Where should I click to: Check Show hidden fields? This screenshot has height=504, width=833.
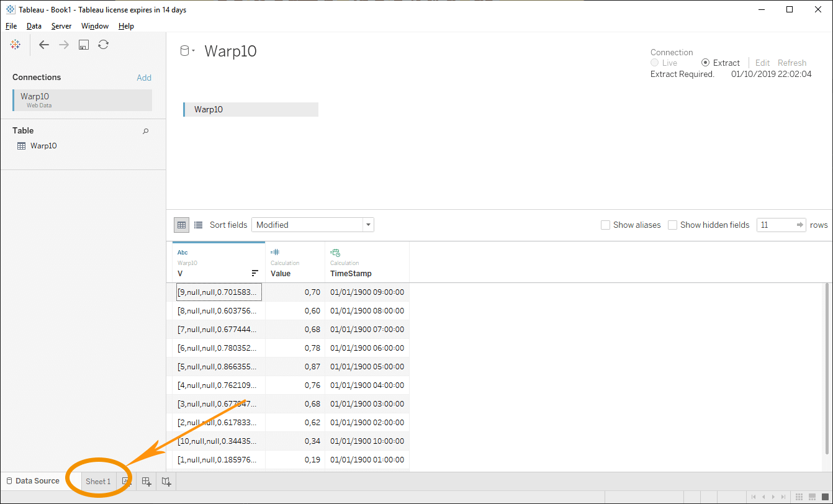point(673,225)
